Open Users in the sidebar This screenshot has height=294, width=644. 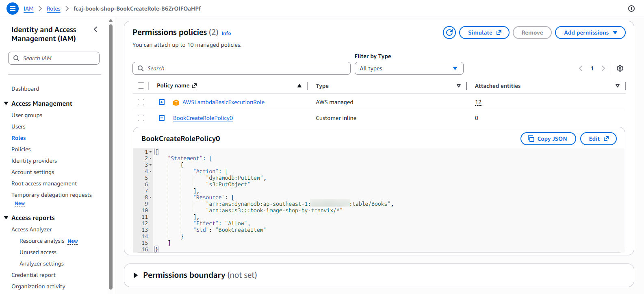point(18,126)
